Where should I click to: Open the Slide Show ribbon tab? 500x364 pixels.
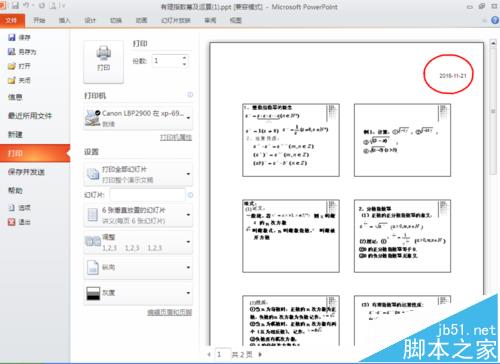tap(176, 21)
